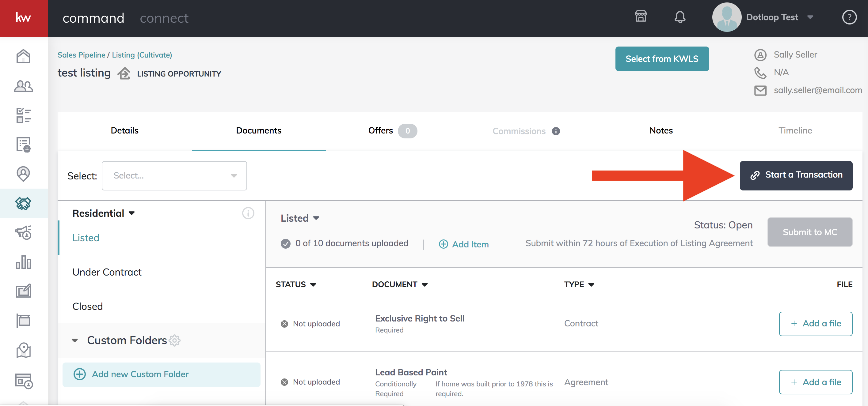Open the Campaigns megaphone icon

coord(23,233)
